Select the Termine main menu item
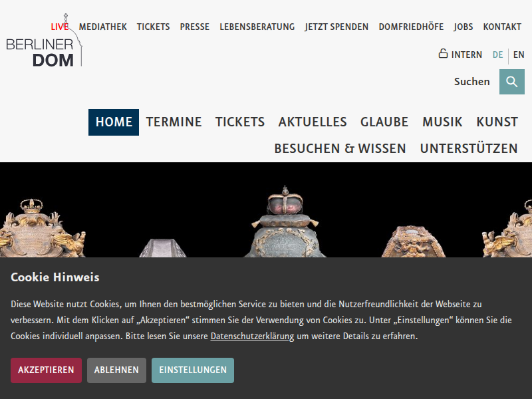The width and height of the screenshot is (532, 399). pyautogui.click(x=174, y=122)
